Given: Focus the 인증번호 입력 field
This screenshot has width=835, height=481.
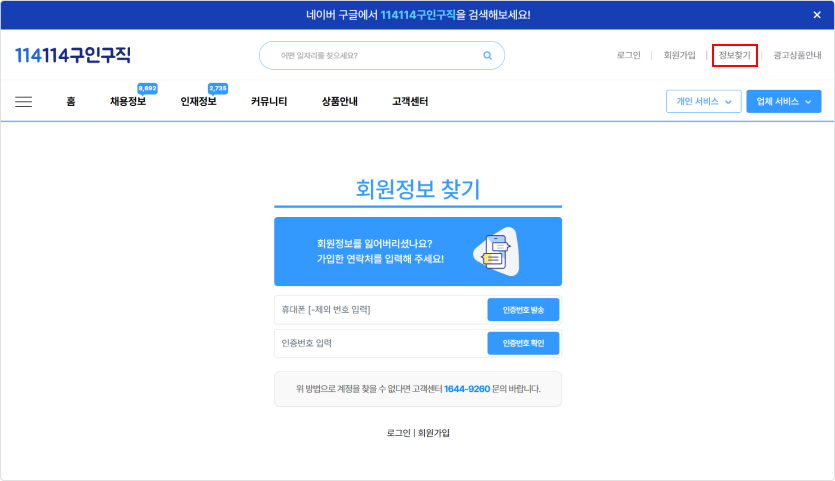Looking at the screenshot, I should point(380,343).
